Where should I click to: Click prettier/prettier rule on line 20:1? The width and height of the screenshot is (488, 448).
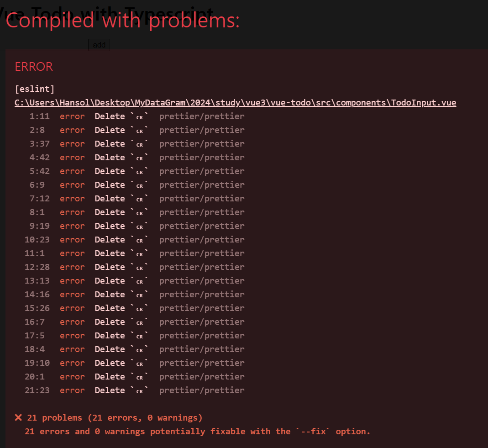point(202,377)
